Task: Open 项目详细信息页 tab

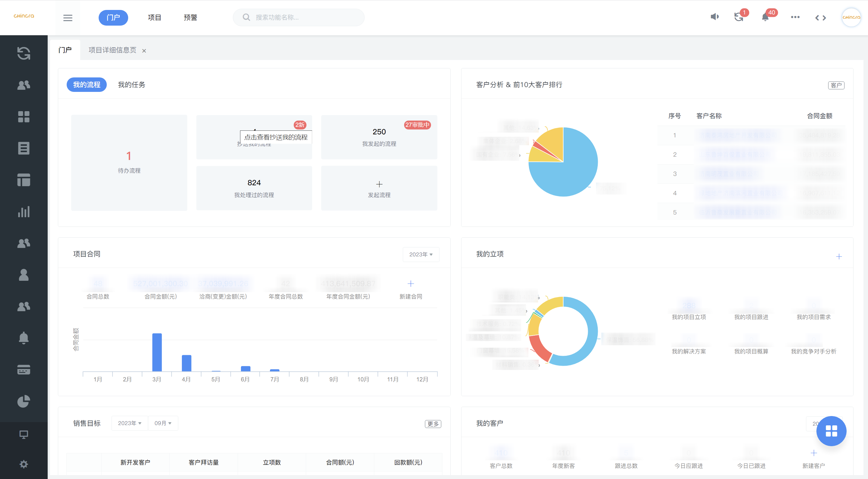Action: coord(112,50)
